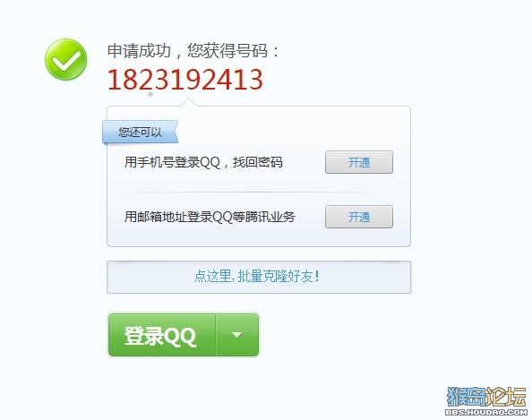Activate 开通 for phone number login

tap(359, 162)
